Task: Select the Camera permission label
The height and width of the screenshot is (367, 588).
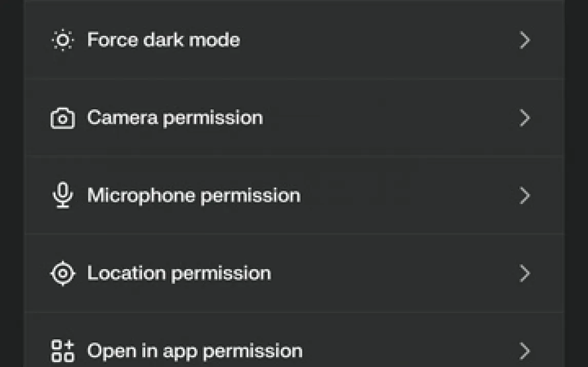Action: 175,118
